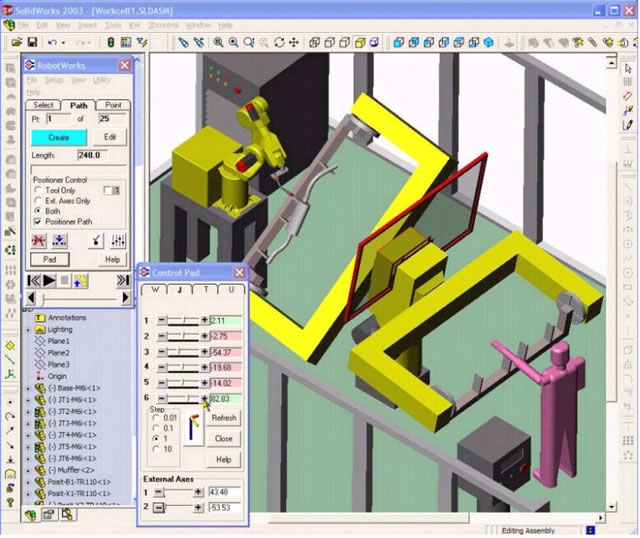
Task: Open the Tools menu in SolidWorks
Action: pyautogui.click(x=113, y=25)
